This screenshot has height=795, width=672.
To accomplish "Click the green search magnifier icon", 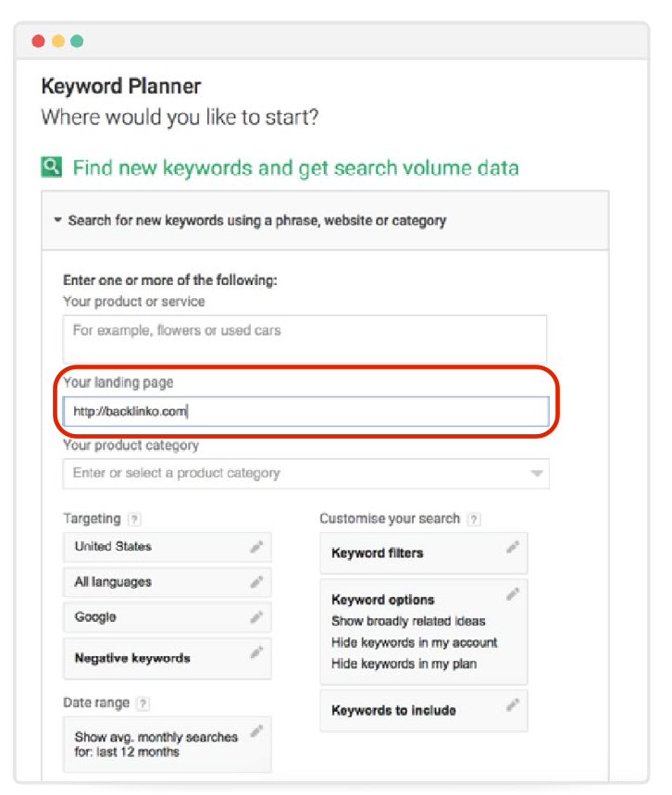I will coord(51,167).
